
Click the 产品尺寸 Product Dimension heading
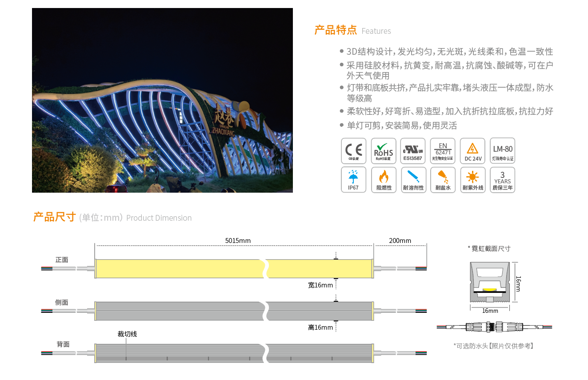(x=112, y=218)
